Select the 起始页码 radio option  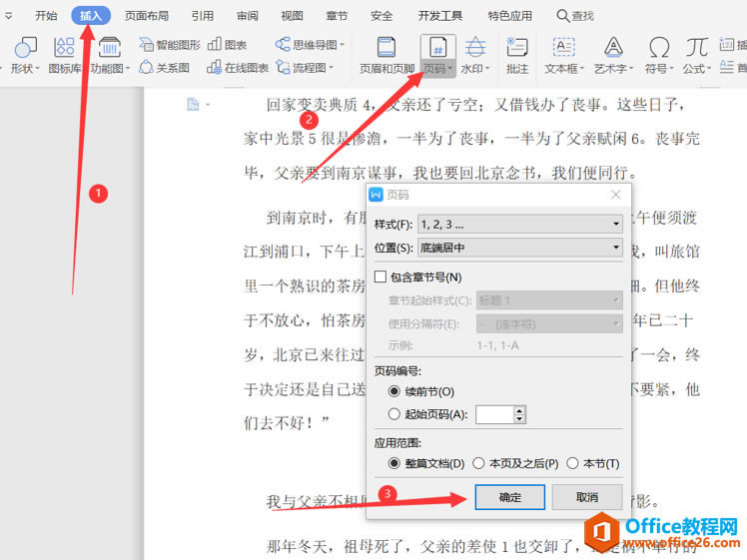393,414
